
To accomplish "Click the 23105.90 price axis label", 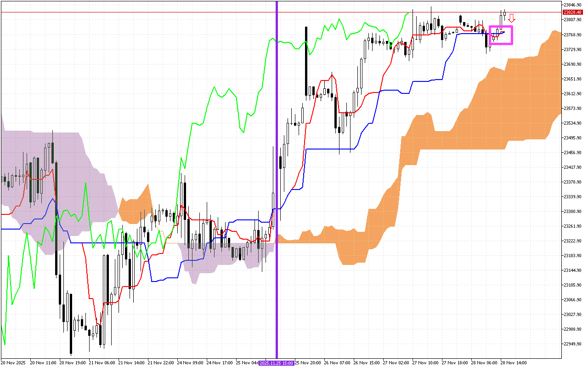I will coord(572,285).
